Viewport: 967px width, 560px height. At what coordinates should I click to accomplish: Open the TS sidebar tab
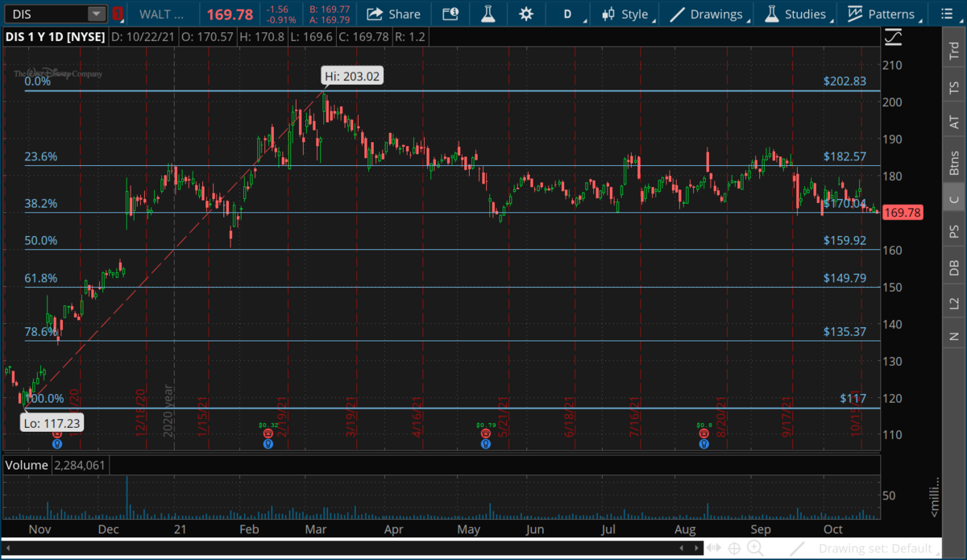point(954,85)
